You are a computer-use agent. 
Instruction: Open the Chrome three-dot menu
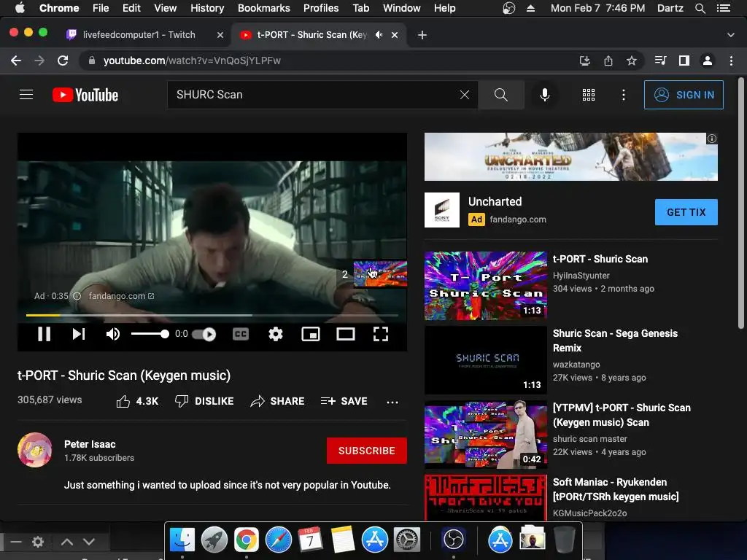tap(731, 61)
